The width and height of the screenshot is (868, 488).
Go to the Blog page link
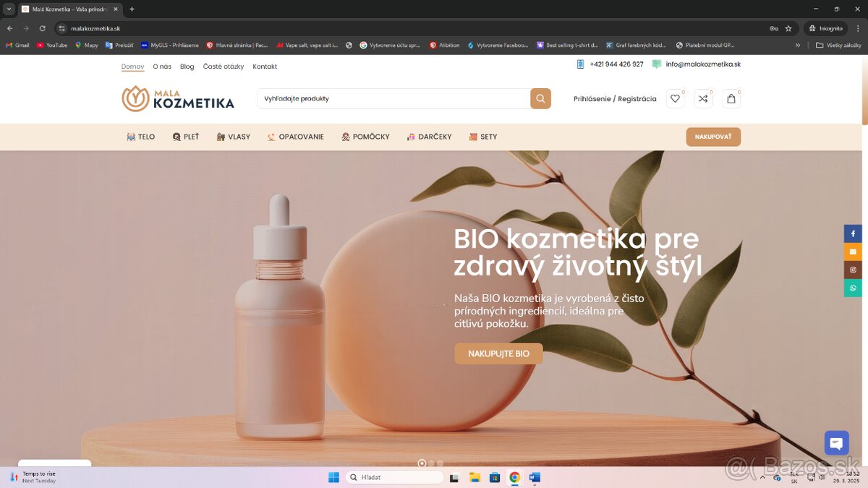(x=187, y=67)
